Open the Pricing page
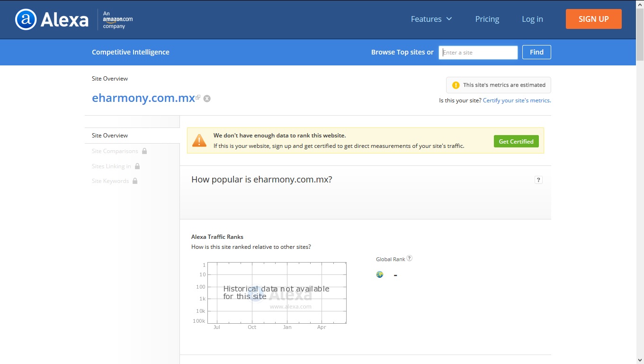The image size is (644, 364). [487, 19]
